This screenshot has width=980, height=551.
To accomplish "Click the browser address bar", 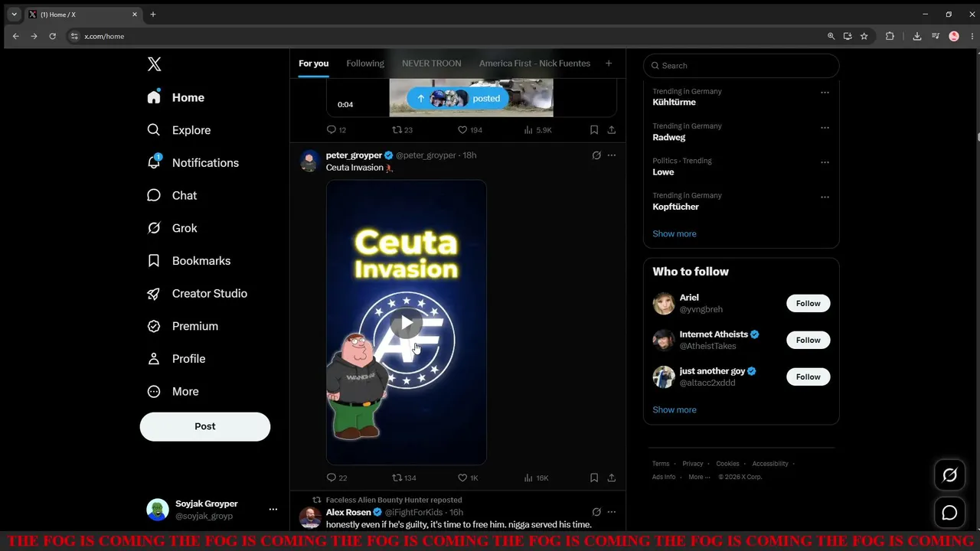I will click(x=444, y=36).
